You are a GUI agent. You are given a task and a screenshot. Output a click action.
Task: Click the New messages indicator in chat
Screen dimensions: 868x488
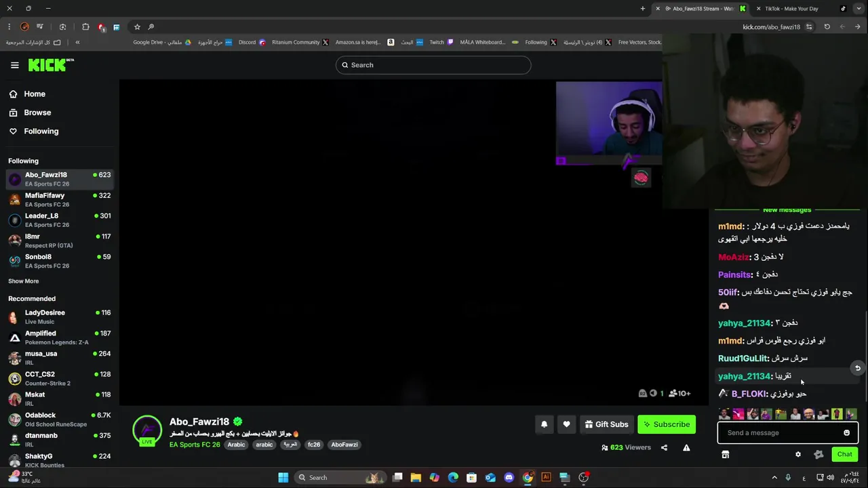pyautogui.click(x=787, y=209)
